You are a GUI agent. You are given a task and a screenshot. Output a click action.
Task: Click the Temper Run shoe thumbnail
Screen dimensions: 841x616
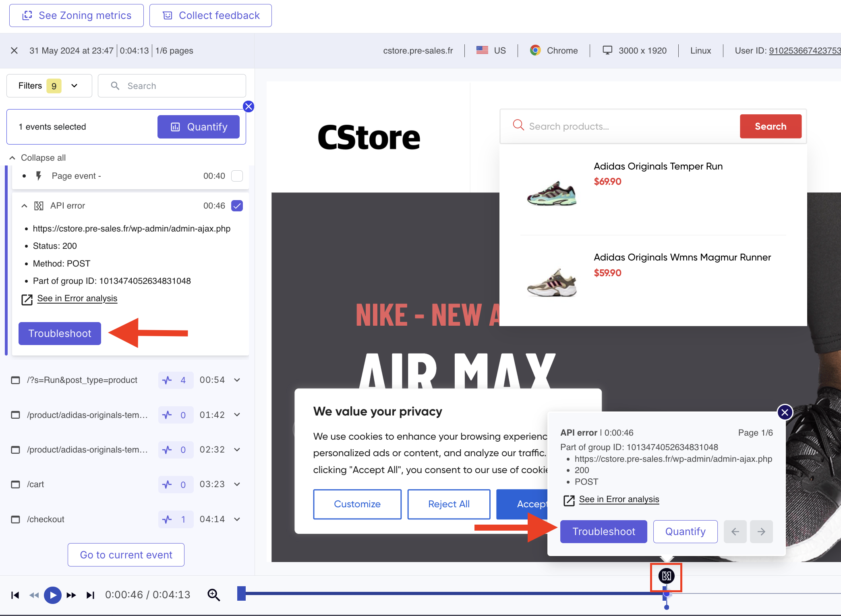pos(552,194)
